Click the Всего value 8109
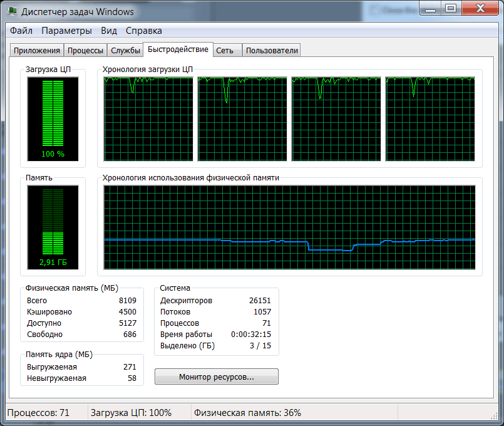The image size is (504, 426). click(x=128, y=301)
